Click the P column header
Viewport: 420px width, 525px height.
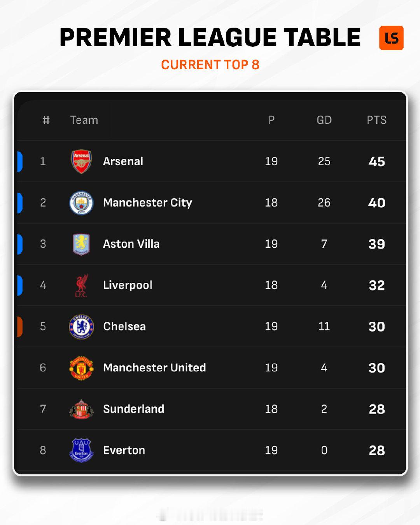coord(271,120)
